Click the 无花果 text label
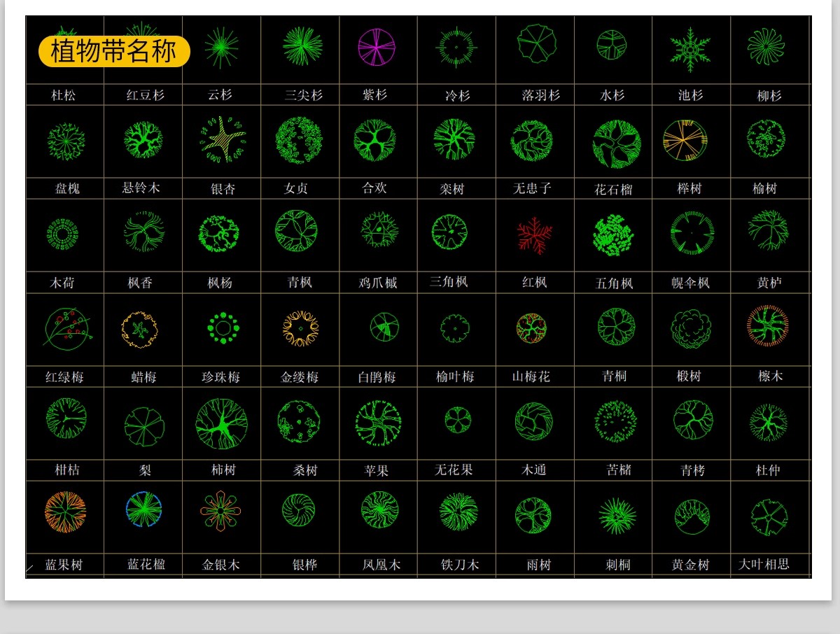Image resolution: width=840 pixels, height=634 pixels. click(x=454, y=470)
